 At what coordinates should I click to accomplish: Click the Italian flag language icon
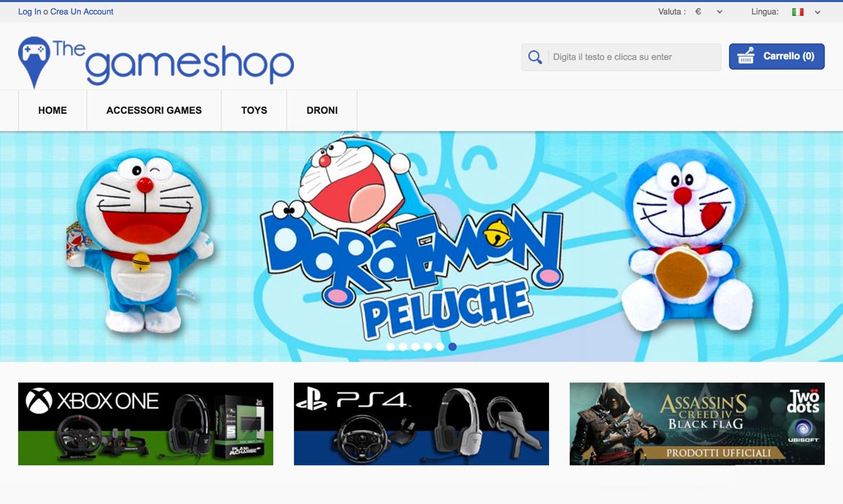coord(798,12)
